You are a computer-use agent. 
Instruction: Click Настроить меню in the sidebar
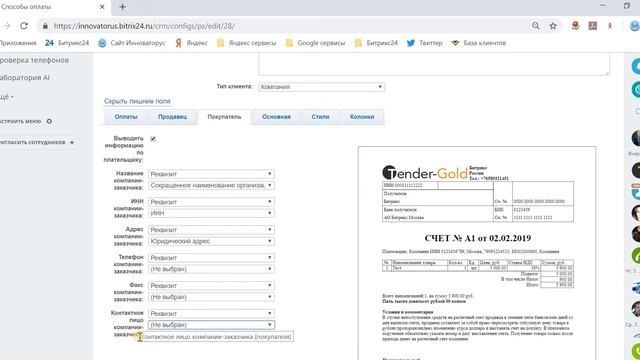click(21, 121)
